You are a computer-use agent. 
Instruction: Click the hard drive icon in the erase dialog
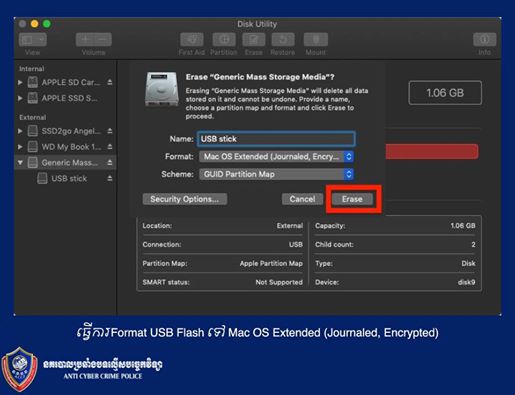[x=162, y=89]
